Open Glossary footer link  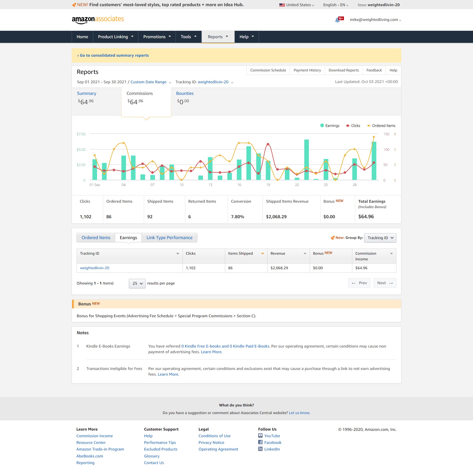[x=152, y=456]
